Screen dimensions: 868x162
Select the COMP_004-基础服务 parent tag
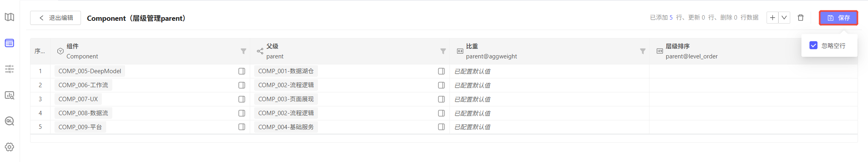click(x=286, y=127)
